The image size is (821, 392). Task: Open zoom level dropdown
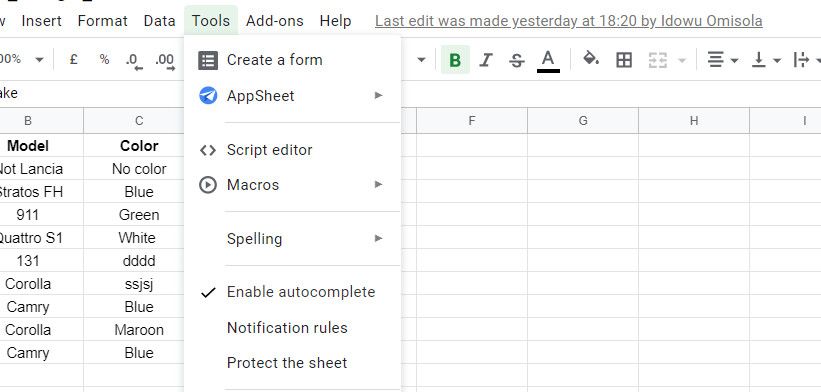point(22,59)
